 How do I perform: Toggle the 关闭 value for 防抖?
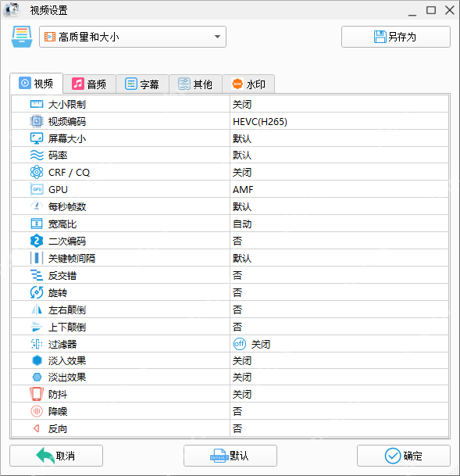pos(339,394)
